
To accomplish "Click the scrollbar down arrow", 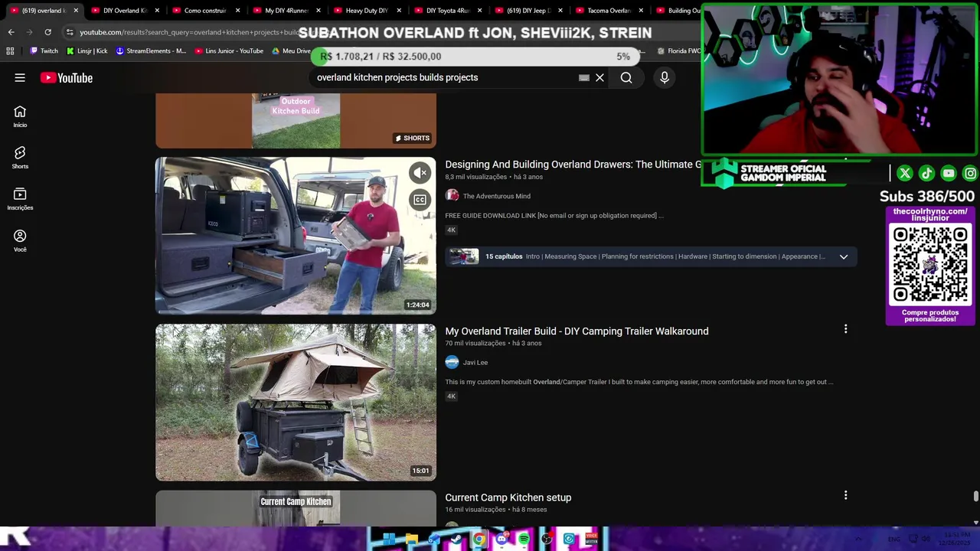I will (975, 522).
